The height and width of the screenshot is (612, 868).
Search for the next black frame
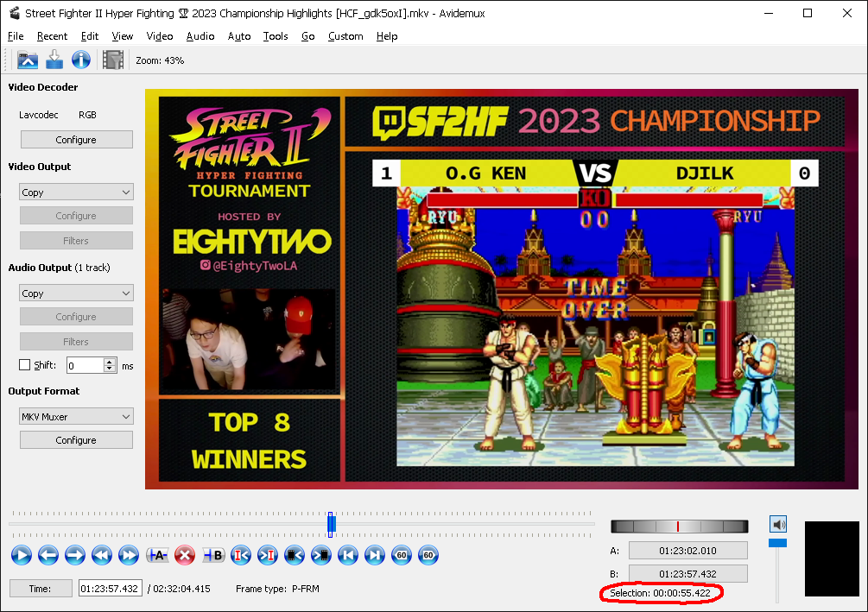[321, 555]
